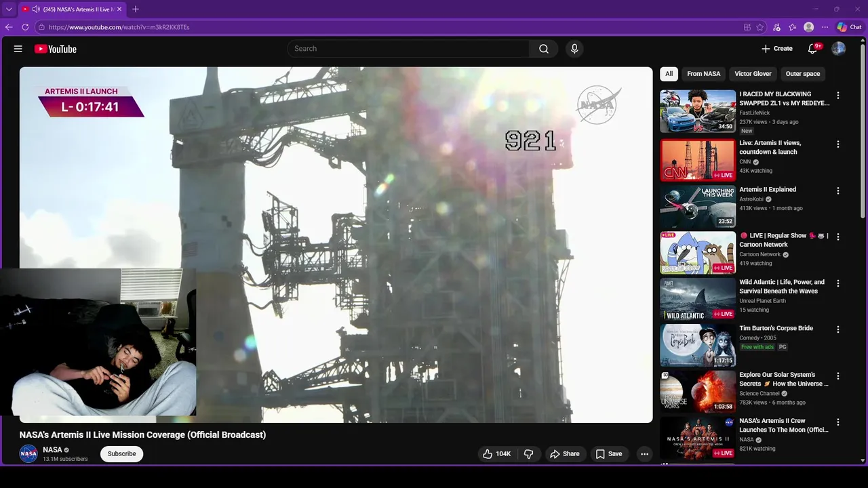This screenshot has height=488, width=868.
Task: Open options for Regular Show live stream
Action: coord(838,237)
